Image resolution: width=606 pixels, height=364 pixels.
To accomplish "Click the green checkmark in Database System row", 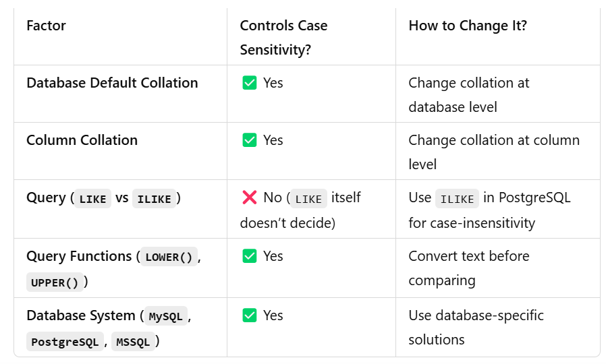I will 249,315.
